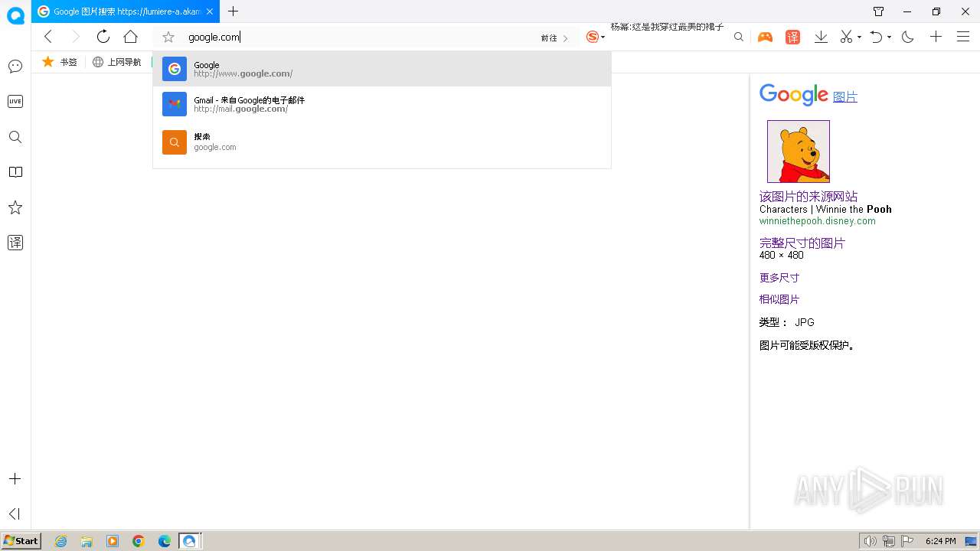Open File Explorer from taskbar
Image resolution: width=980 pixels, height=551 pixels.
87,541
